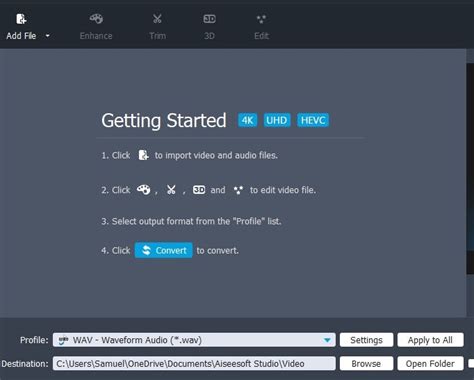Select the Trim scissors tool in toolbar
Screen dimensions: 474x380
(x=157, y=27)
